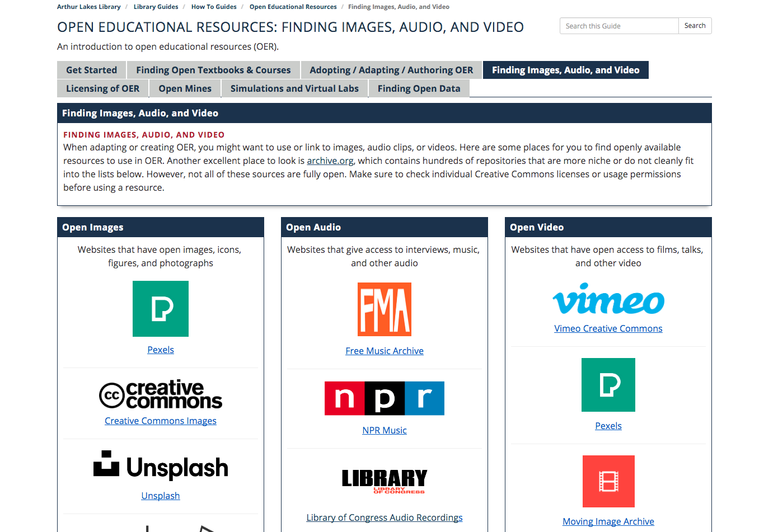The width and height of the screenshot is (778, 532).
Task: Open Finding Open Textbooks & Courses tab
Action: pos(213,70)
